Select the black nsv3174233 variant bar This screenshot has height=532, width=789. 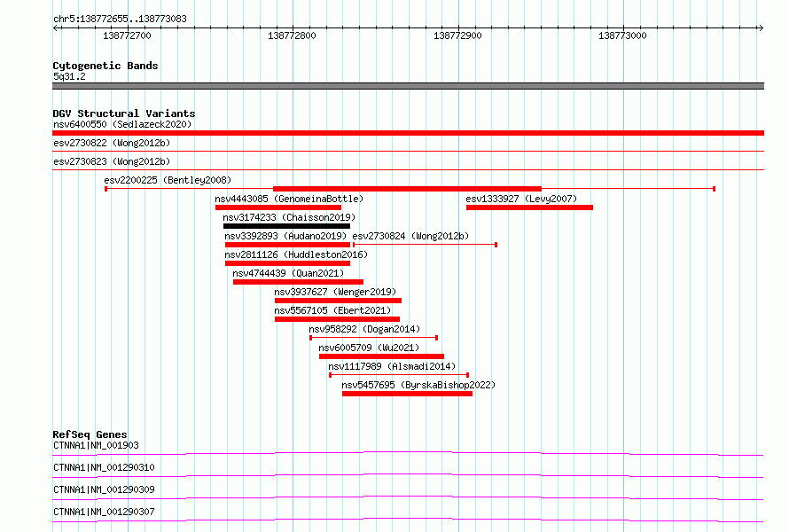(x=287, y=226)
